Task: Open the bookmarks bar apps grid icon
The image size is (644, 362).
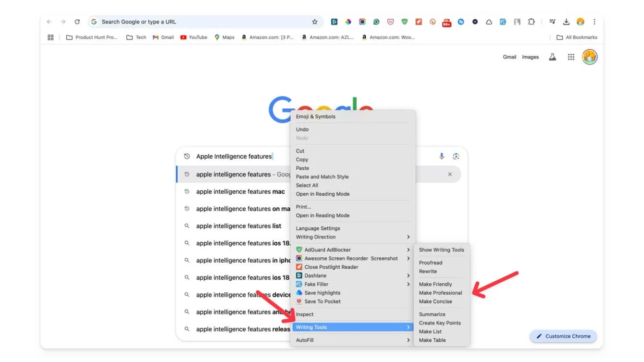Action: click(50, 37)
